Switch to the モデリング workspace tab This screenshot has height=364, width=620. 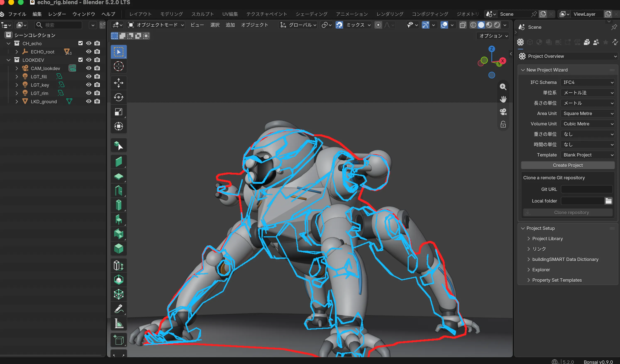[171, 14]
